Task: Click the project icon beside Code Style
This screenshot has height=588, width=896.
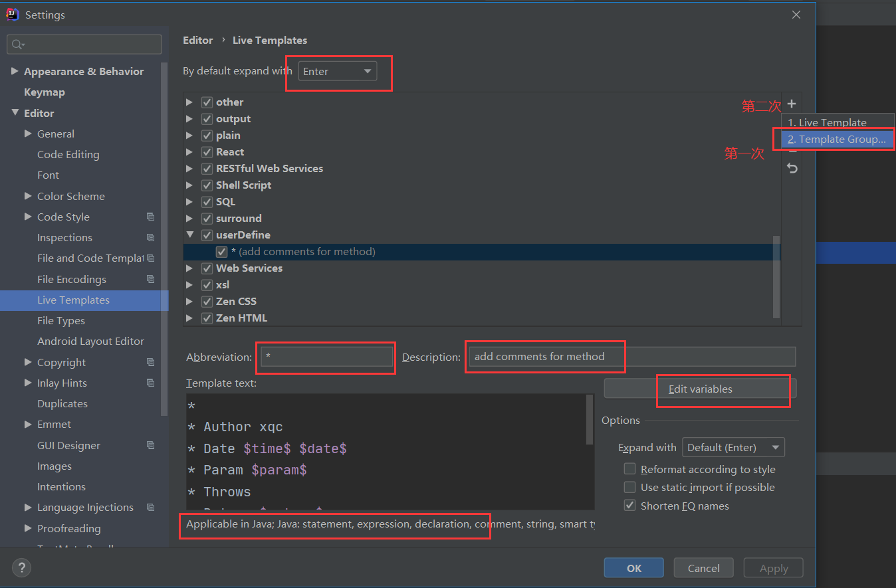Action: (x=150, y=217)
